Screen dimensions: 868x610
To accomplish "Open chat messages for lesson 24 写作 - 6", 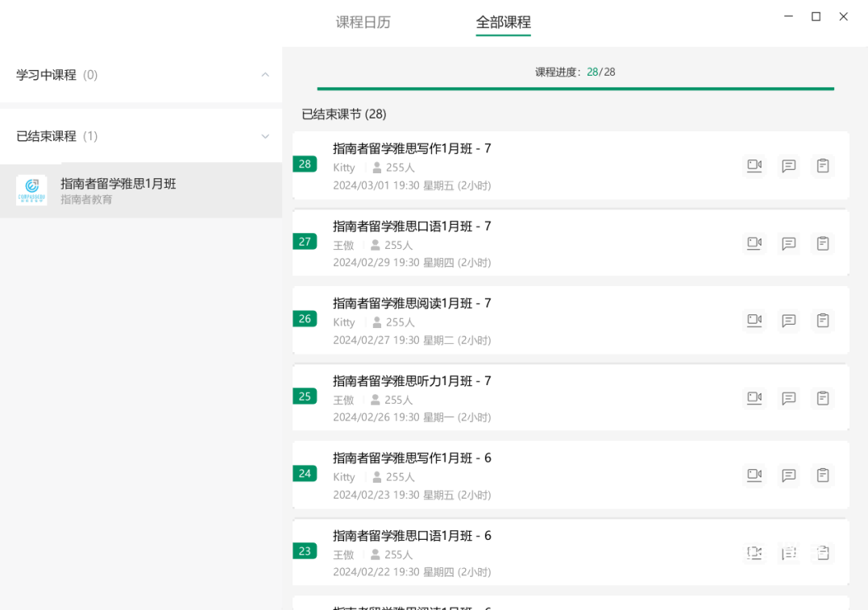I will click(789, 475).
